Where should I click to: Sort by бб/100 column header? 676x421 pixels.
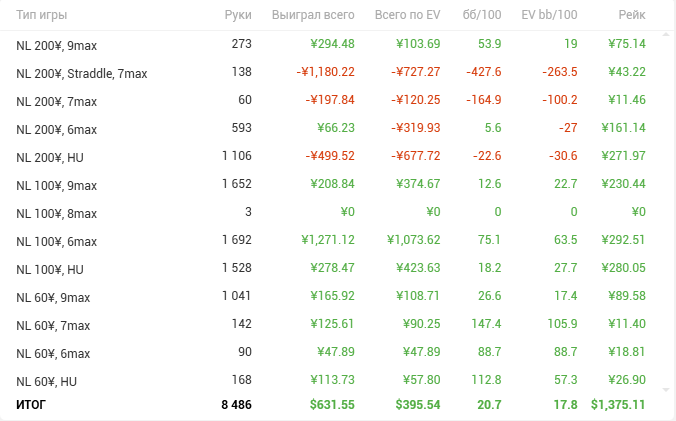pos(484,16)
